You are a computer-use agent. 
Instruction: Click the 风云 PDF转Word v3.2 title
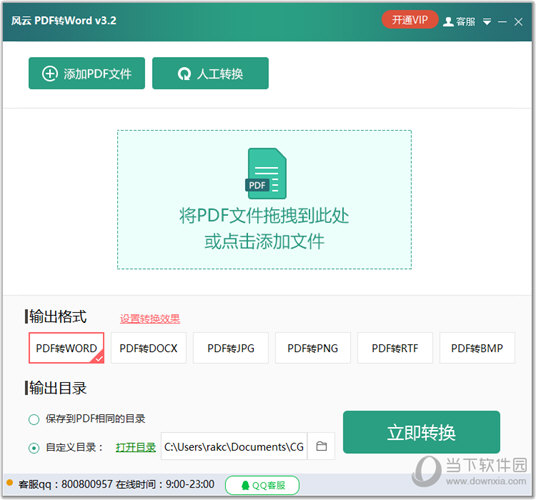[64, 21]
